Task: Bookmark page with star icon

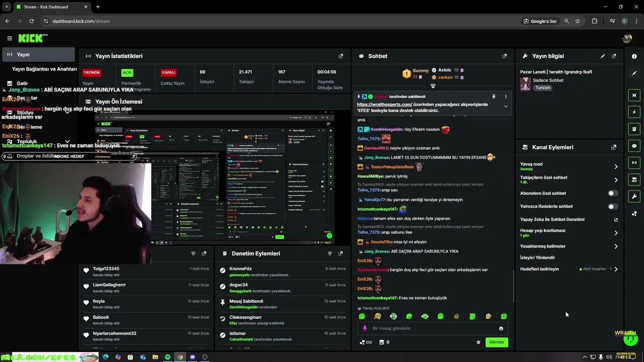Action: tap(578, 21)
